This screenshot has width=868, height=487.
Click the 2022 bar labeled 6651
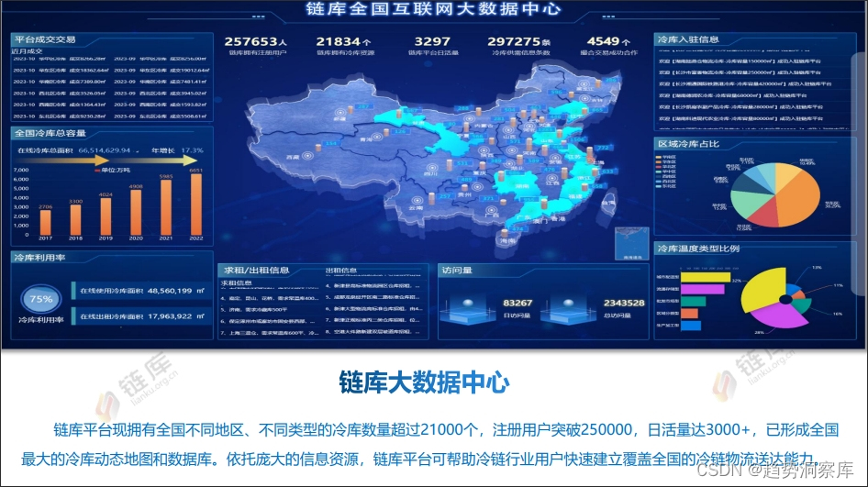coord(196,205)
